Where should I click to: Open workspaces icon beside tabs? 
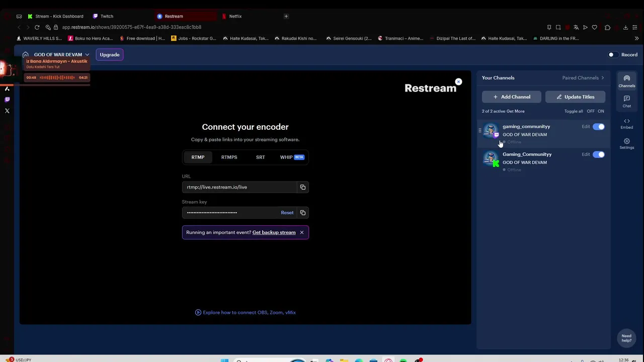(x=19, y=16)
